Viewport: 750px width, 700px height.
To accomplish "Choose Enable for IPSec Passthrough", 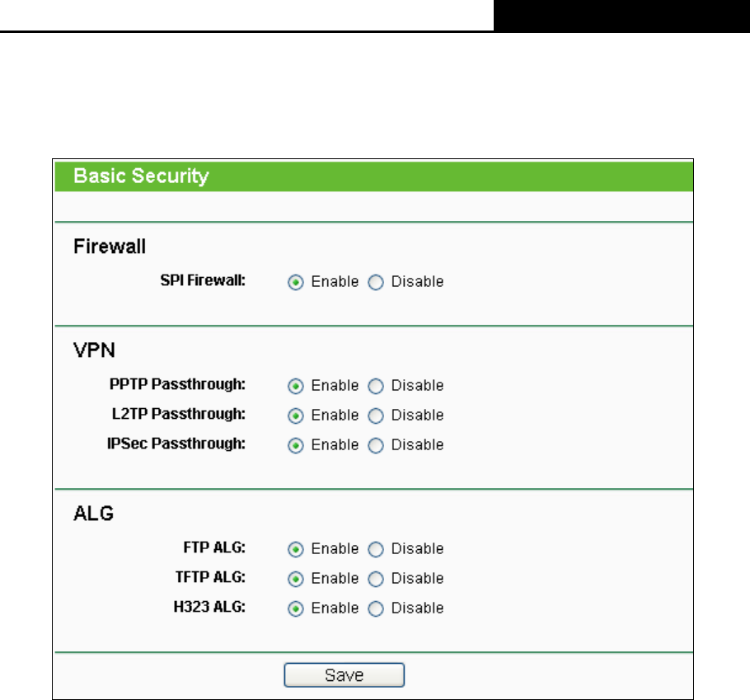I will [295, 445].
